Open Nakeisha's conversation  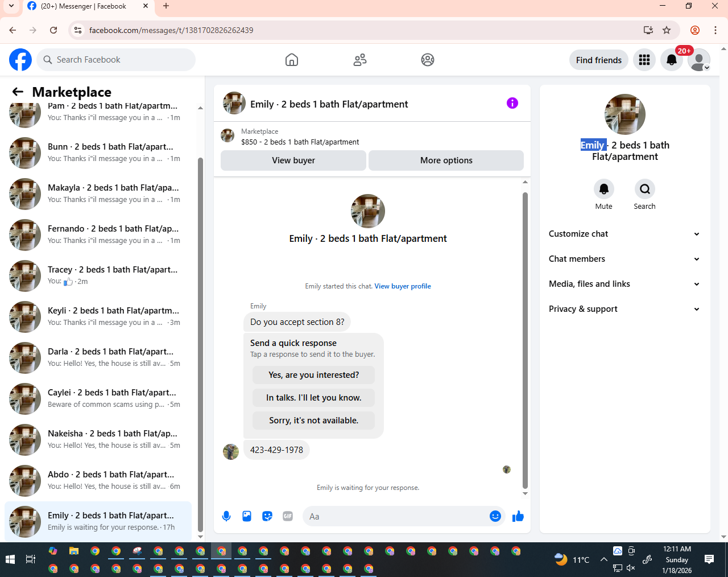(x=98, y=440)
